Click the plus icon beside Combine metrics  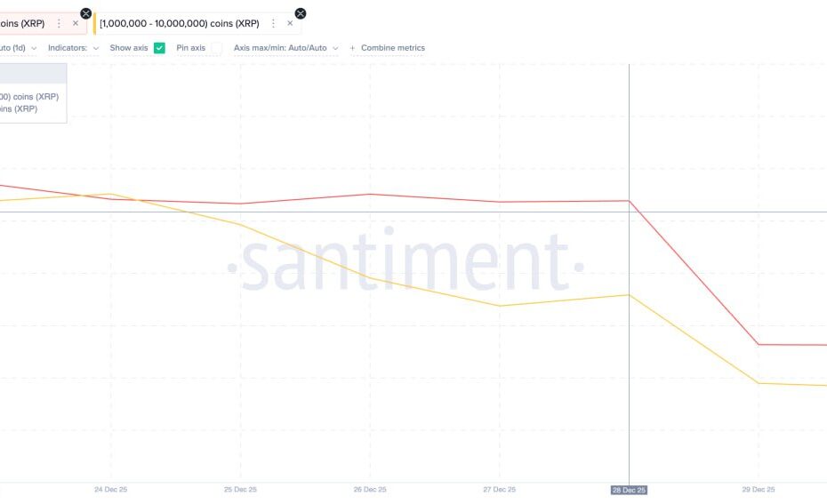pyautogui.click(x=352, y=48)
